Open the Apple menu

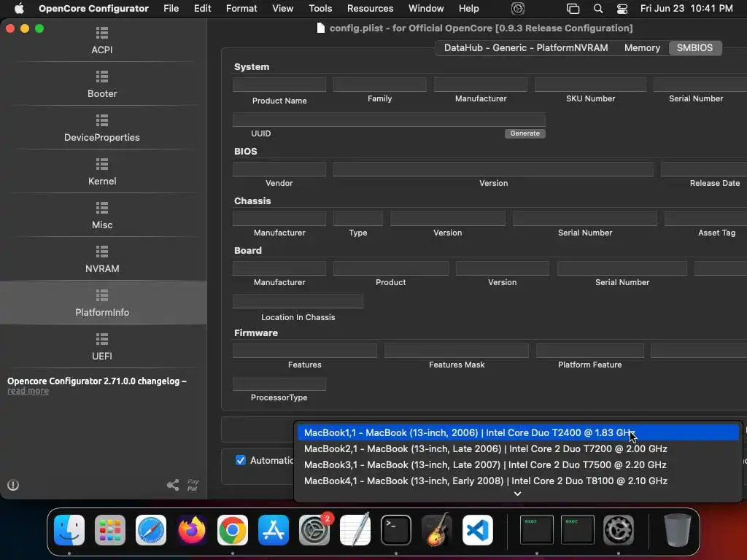point(18,9)
